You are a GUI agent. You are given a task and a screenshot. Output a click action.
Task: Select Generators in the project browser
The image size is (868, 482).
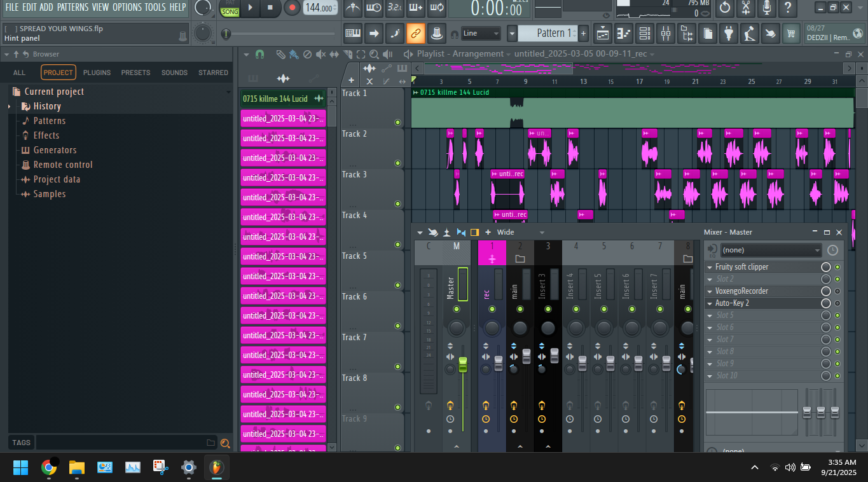(x=55, y=150)
